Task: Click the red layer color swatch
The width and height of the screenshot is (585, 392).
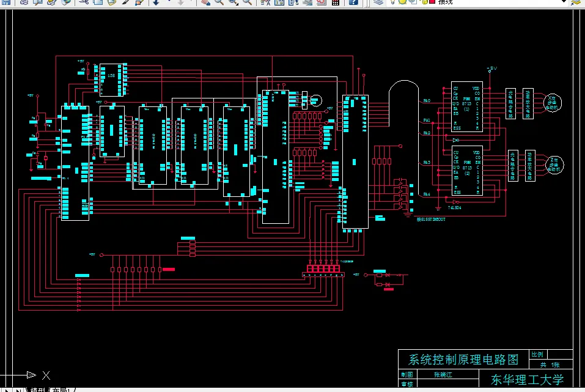Action: pos(432,2)
